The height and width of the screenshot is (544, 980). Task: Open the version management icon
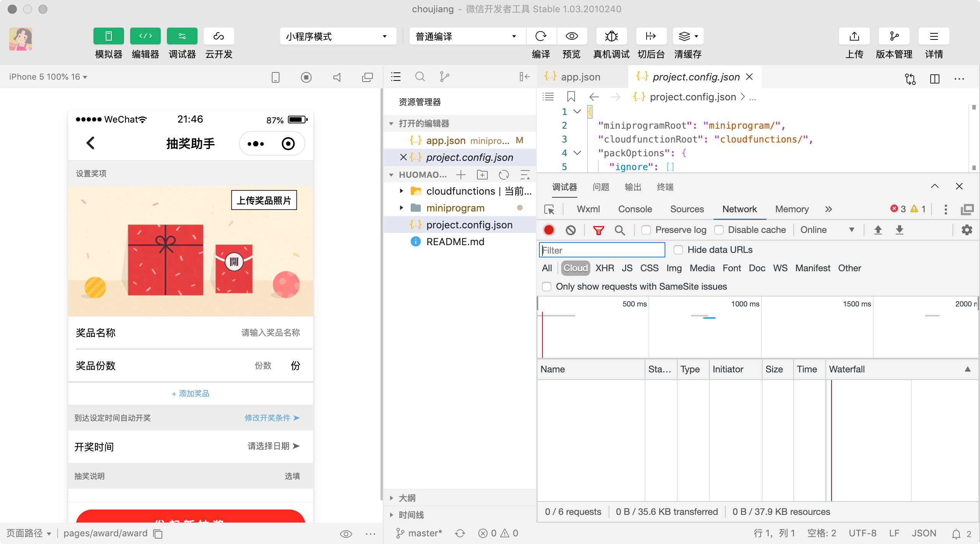pos(894,36)
